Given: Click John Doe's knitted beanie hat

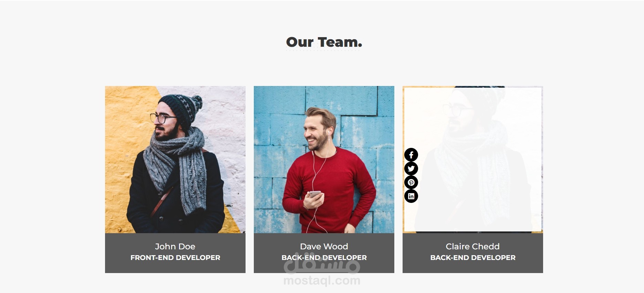Looking at the screenshot, I should [x=180, y=109].
